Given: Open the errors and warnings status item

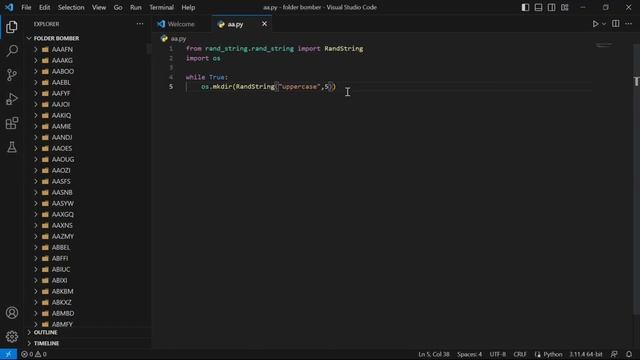Looking at the screenshot, I should point(33,354).
